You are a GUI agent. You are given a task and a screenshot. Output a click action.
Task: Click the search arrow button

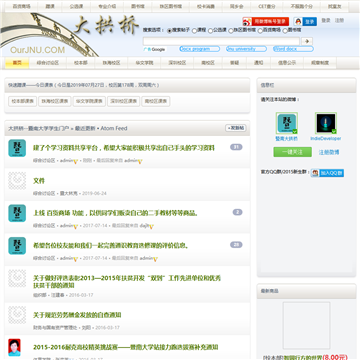(x=307, y=41)
